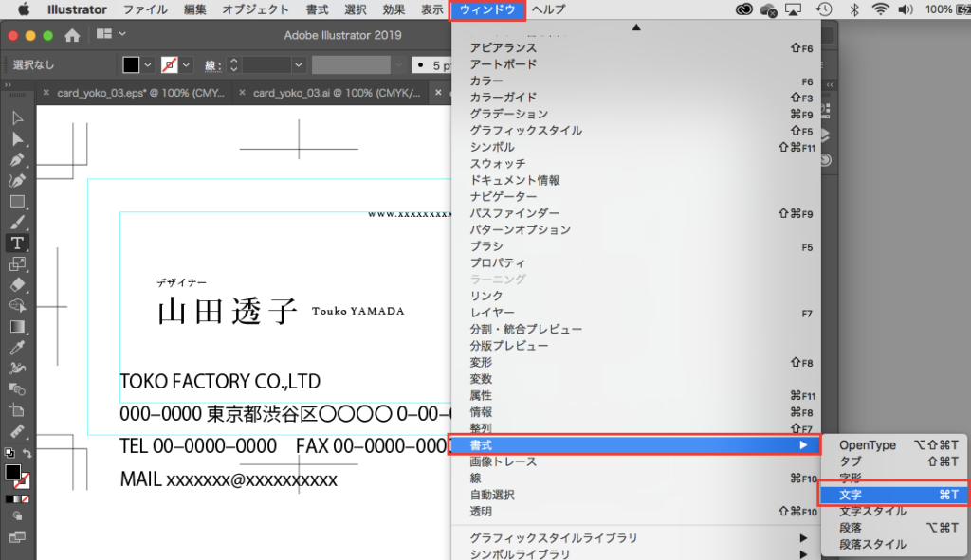Select the Type tool in toolbar
This screenshot has height=560, width=971.
tap(17, 243)
